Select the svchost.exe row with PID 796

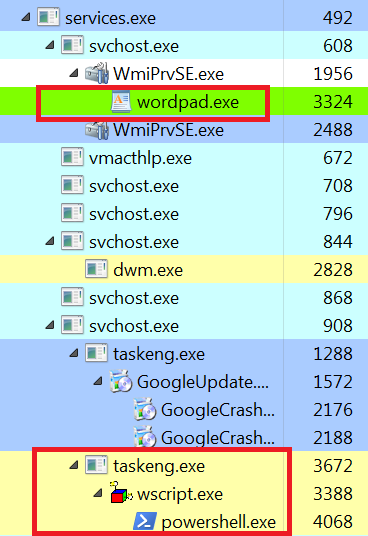point(184,214)
